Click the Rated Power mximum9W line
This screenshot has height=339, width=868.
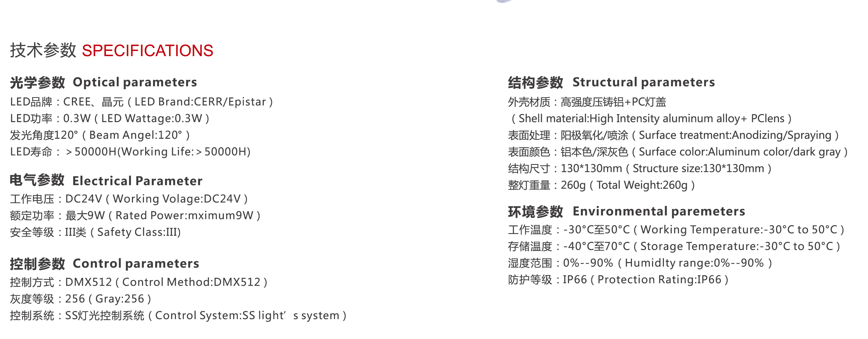pos(135,215)
